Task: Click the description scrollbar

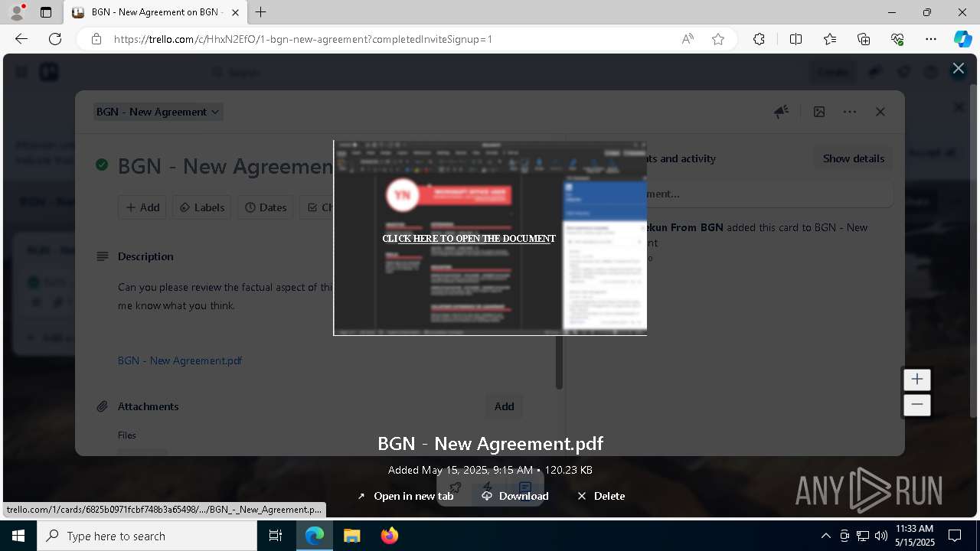Action: (559, 362)
